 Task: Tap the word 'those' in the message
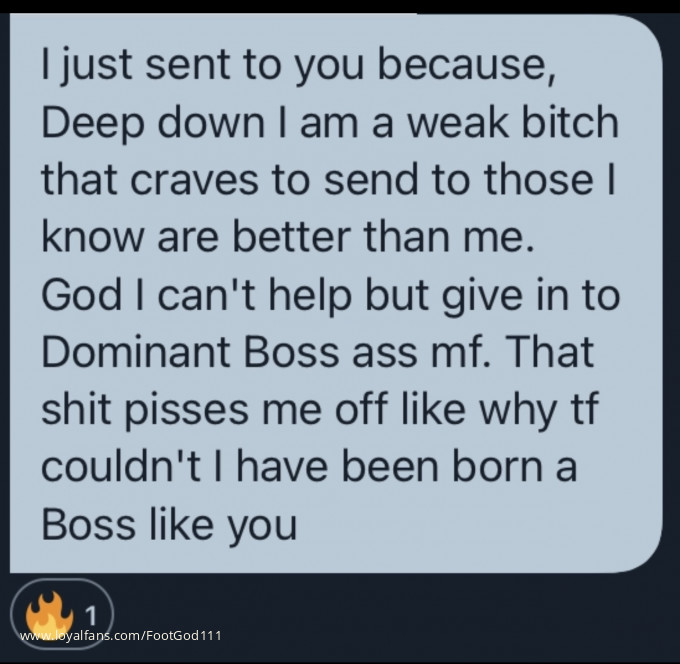[x=539, y=179]
